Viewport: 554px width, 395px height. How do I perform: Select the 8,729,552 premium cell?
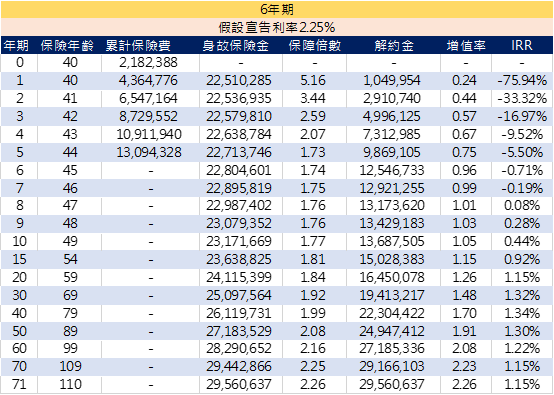tap(148, 117)
